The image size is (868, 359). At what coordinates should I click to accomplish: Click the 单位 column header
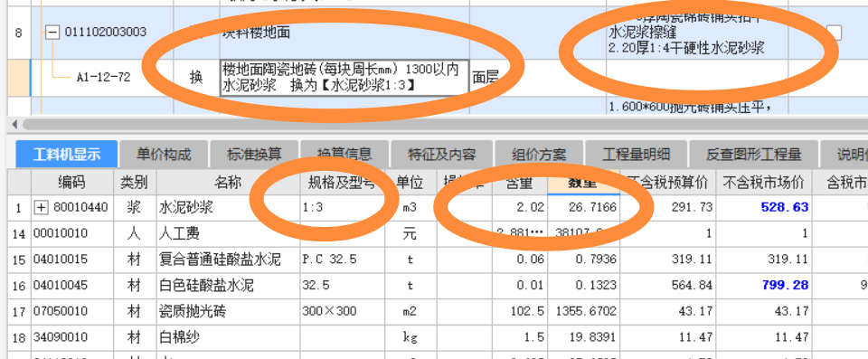(410, 183)
